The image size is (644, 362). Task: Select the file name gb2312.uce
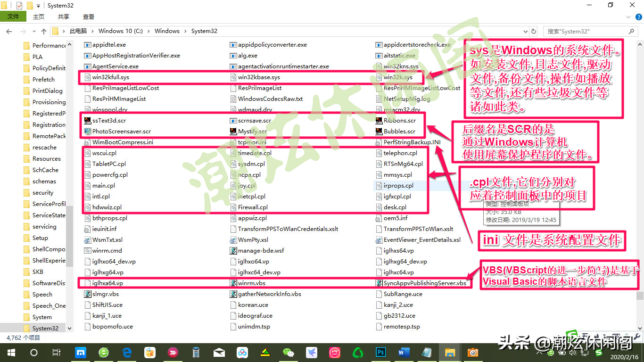point(399,316)
